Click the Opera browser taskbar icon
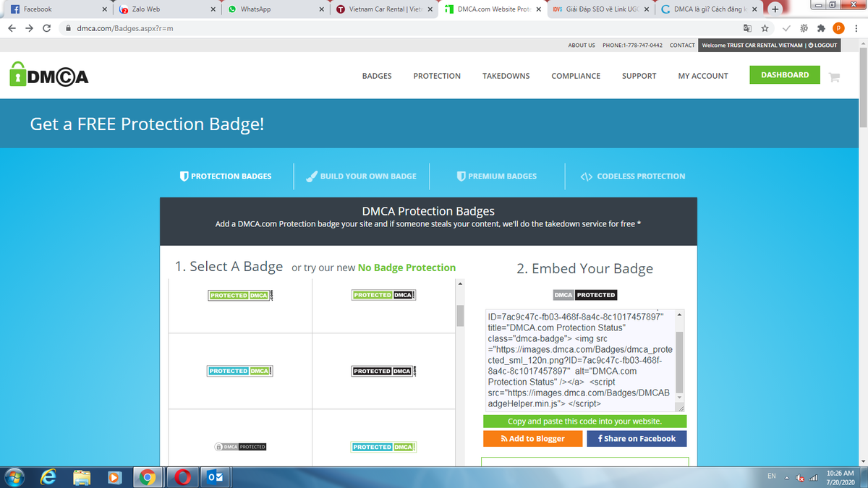This screenshot has width=868, height=488. point(182,477)
